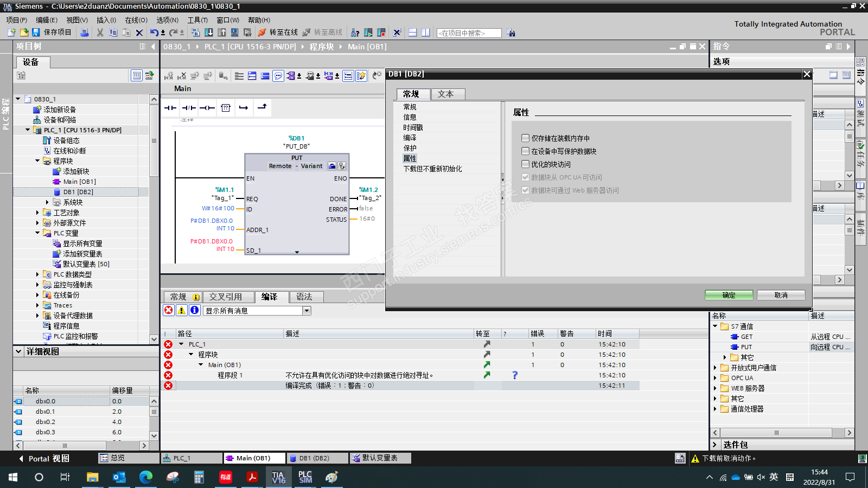Collapse the 详细视图 panel
868x488 pixels.
point(18,351)
